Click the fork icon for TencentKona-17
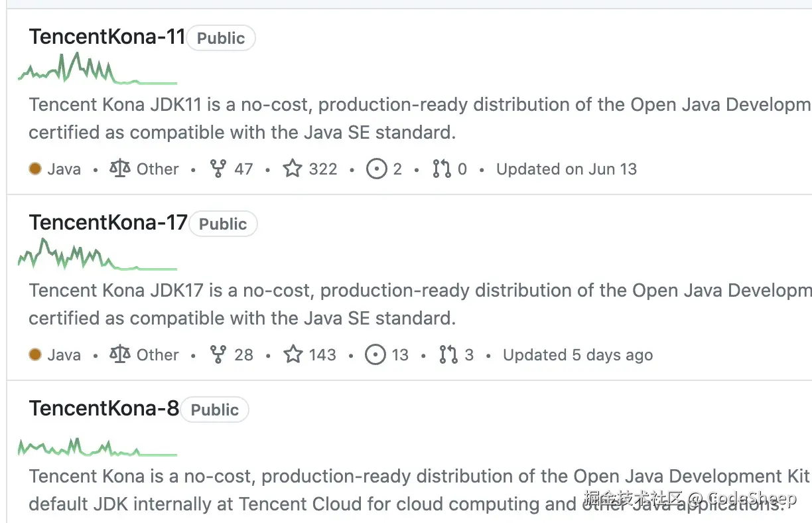812x523 pixels. 218,355
